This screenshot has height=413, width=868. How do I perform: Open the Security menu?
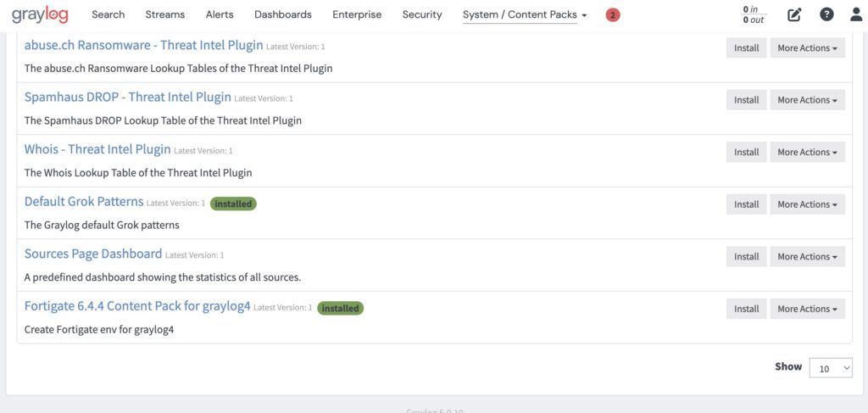(422, 15)
